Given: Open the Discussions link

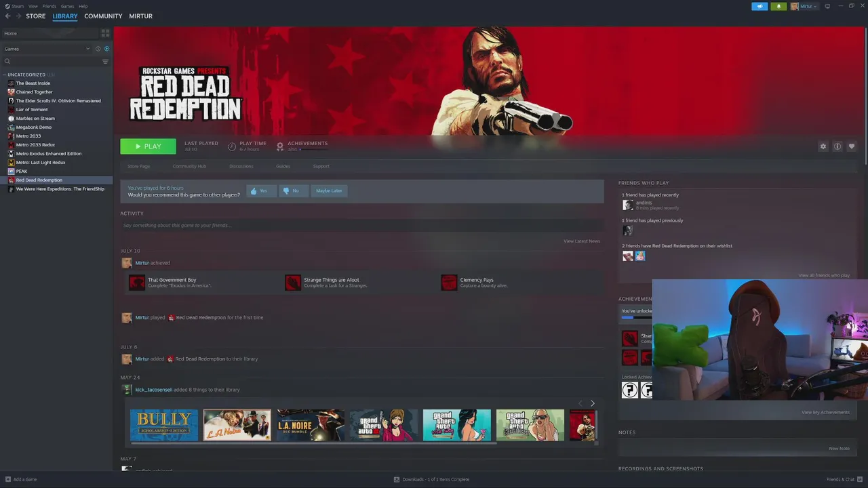Looking at the screenshot, I should 241,166.
